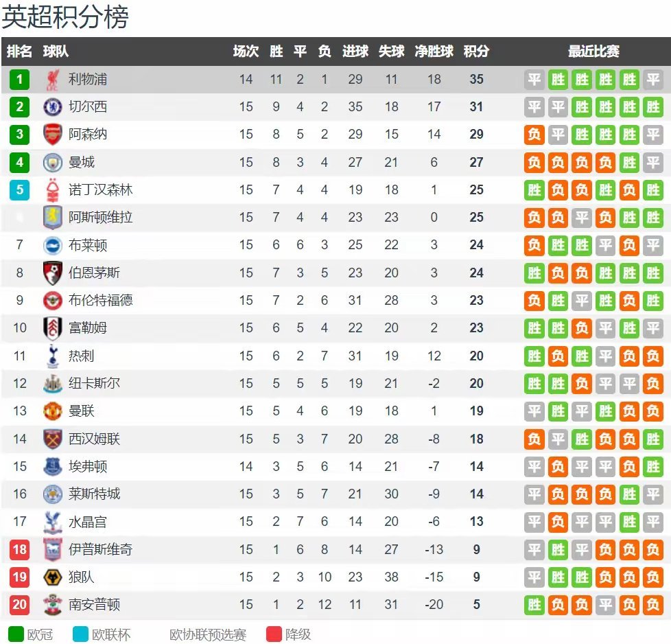The image size is (671, 644).
Task: Click the 最近比赛 column header
Action: (593, 51)
